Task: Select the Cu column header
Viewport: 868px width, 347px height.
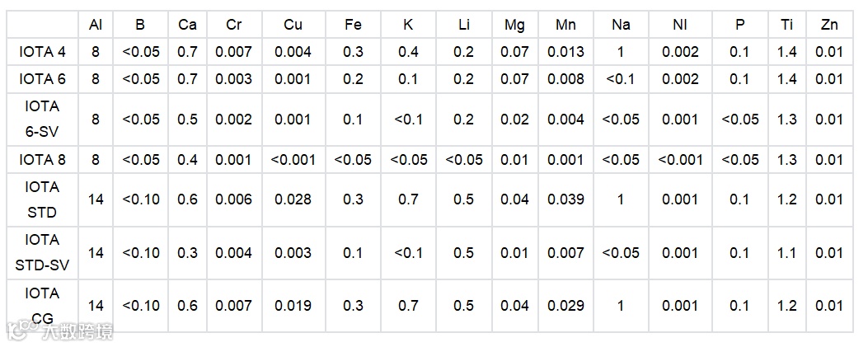Action: [293, 25]
